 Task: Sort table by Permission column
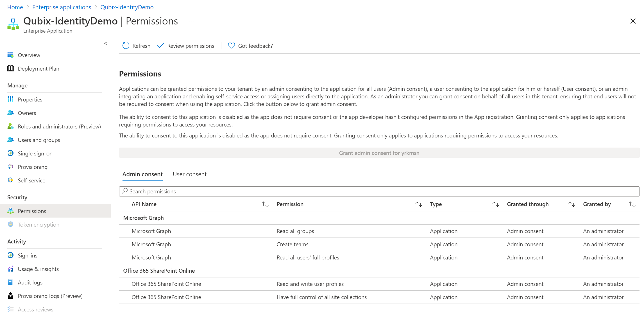[x=418, y=204]
